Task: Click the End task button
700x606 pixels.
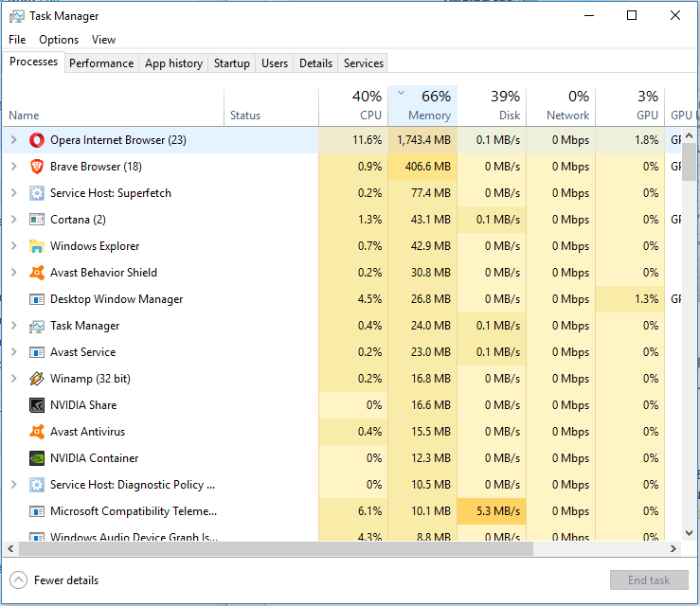Action: pyautogui.click(x=649, y=580)
